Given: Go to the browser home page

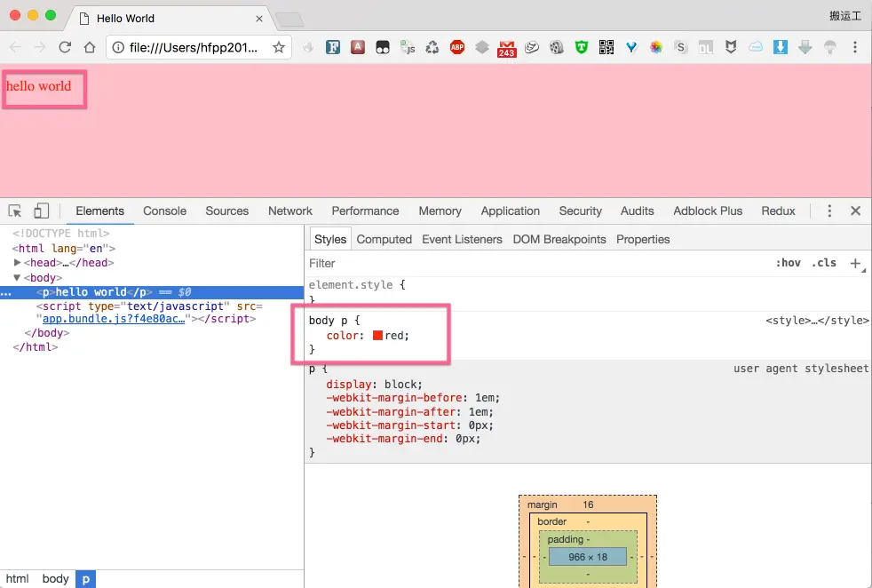Looking at the screenshot, I should tap(90, 47).
